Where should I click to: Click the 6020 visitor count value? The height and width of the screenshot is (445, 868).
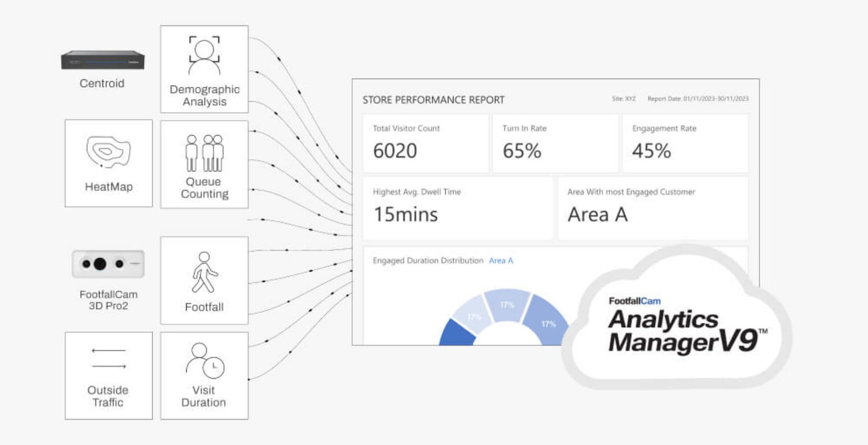click(395, 151)
